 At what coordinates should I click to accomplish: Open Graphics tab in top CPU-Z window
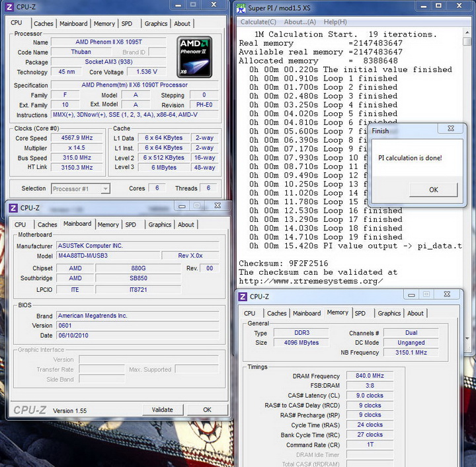click(156, 24)
